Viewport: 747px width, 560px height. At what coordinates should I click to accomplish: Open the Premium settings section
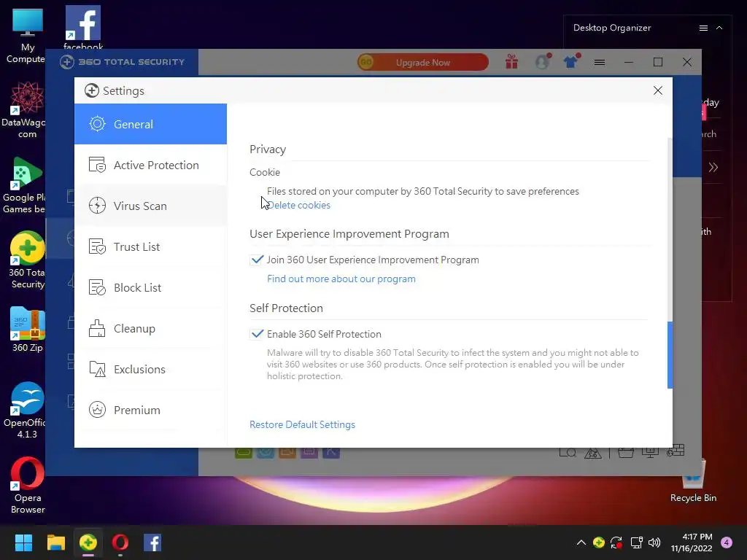(x=150, y=410)
